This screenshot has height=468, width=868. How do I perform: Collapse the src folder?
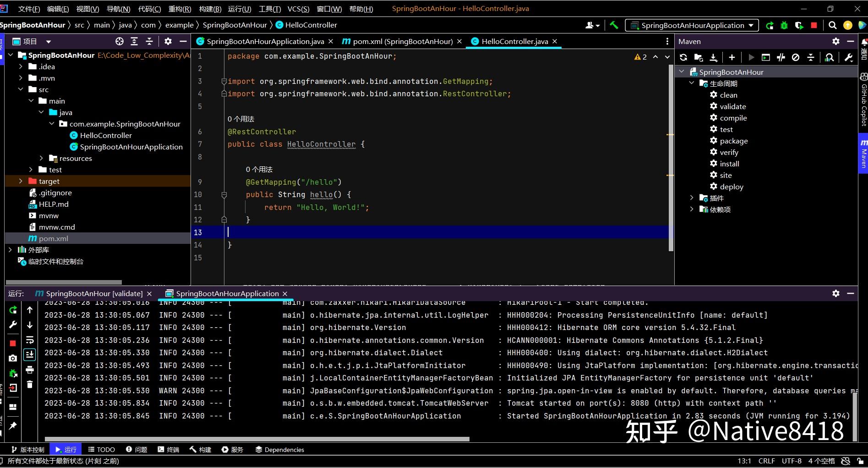(21, 89)
